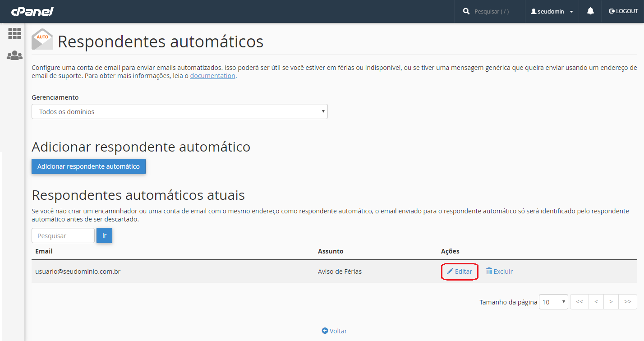
Task: Click the cPanel logo
Action: tap(32, 11)
